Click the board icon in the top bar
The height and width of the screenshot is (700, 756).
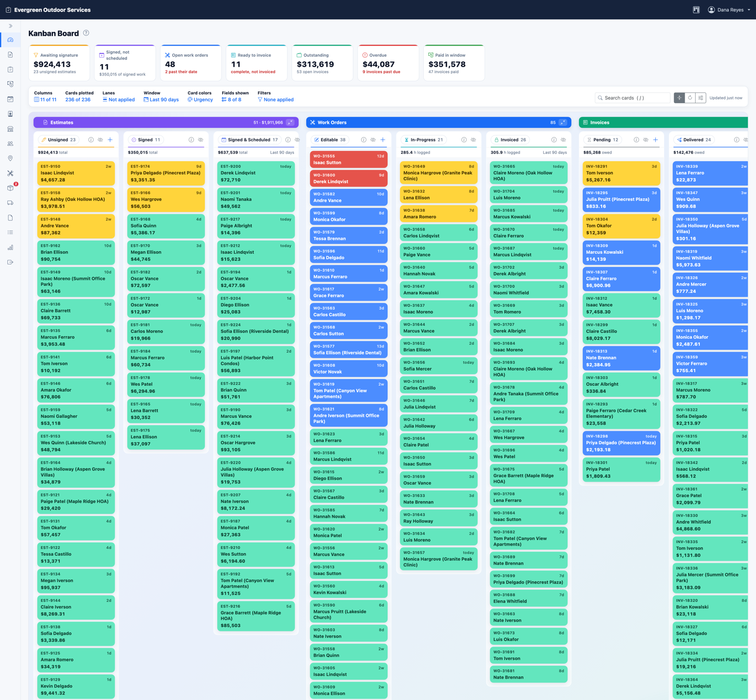pyautogui.click(x=696, y=9)
